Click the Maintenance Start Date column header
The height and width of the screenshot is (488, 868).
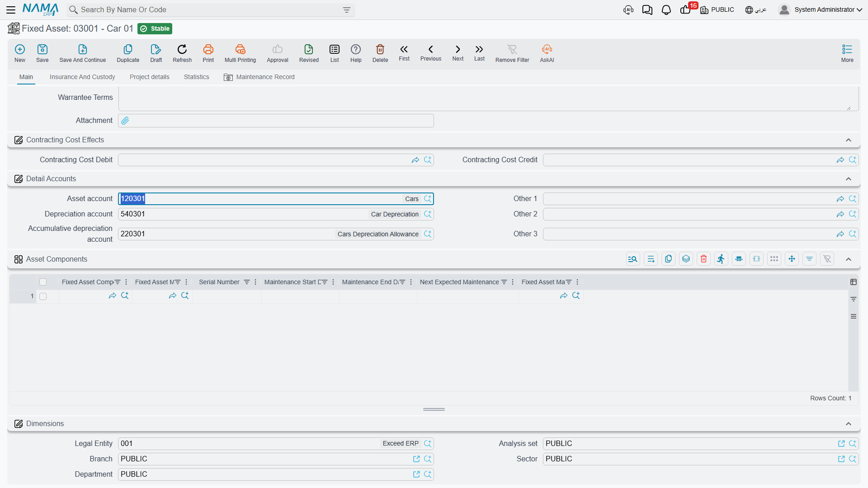coord(292,282)
